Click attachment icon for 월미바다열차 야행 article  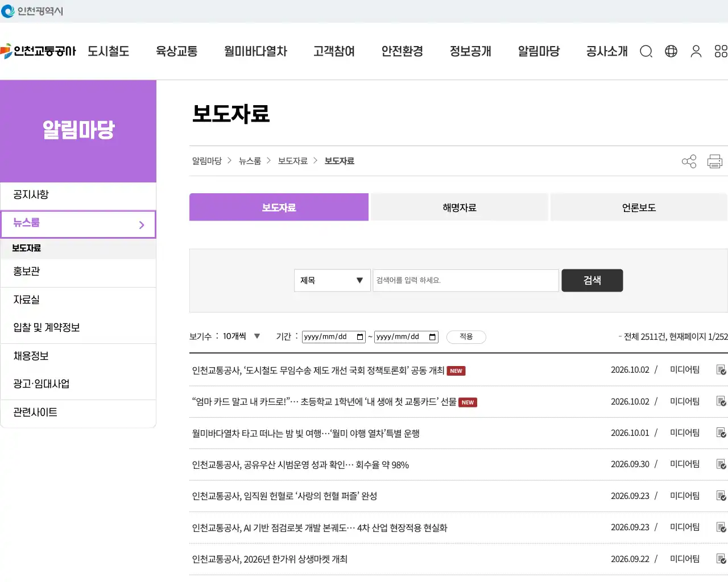pyautogui.click(x=721, y=433)
